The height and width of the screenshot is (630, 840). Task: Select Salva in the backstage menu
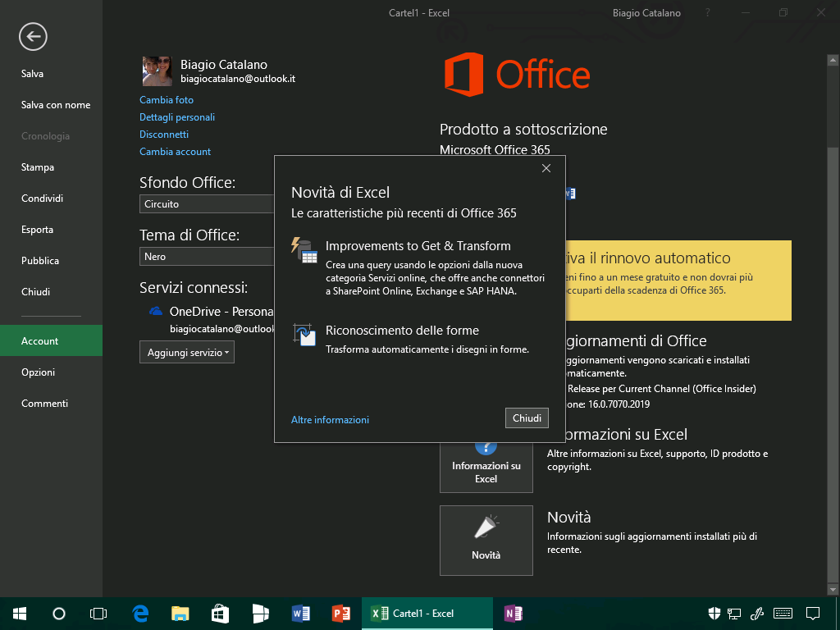coord(32,74)
